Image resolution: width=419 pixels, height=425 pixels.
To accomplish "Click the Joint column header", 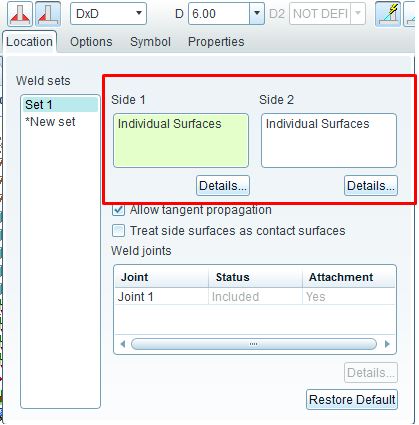I will [x=162, y=277].
